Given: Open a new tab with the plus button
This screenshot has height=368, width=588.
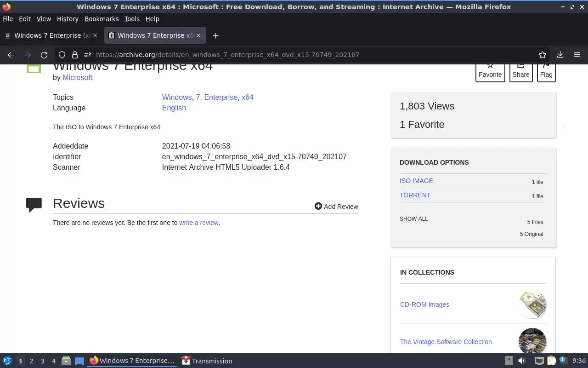Looking at the screenshot, I should pos(215,35).
